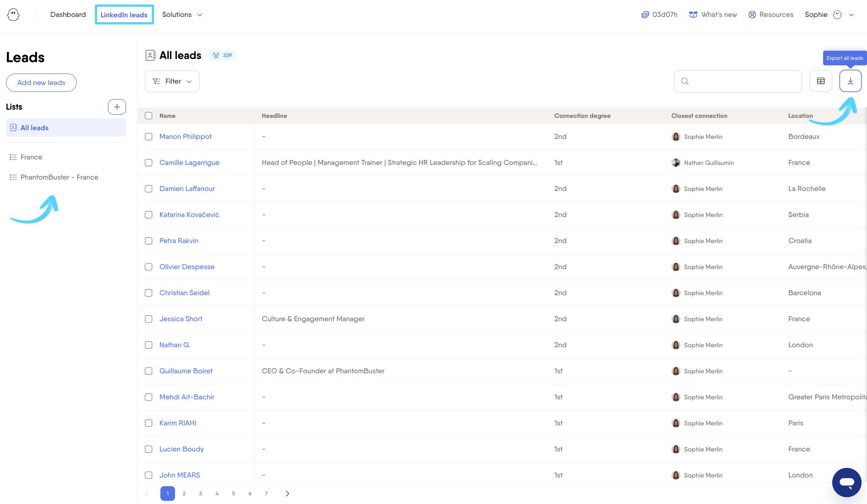Go to page 2

coord(184,493)
